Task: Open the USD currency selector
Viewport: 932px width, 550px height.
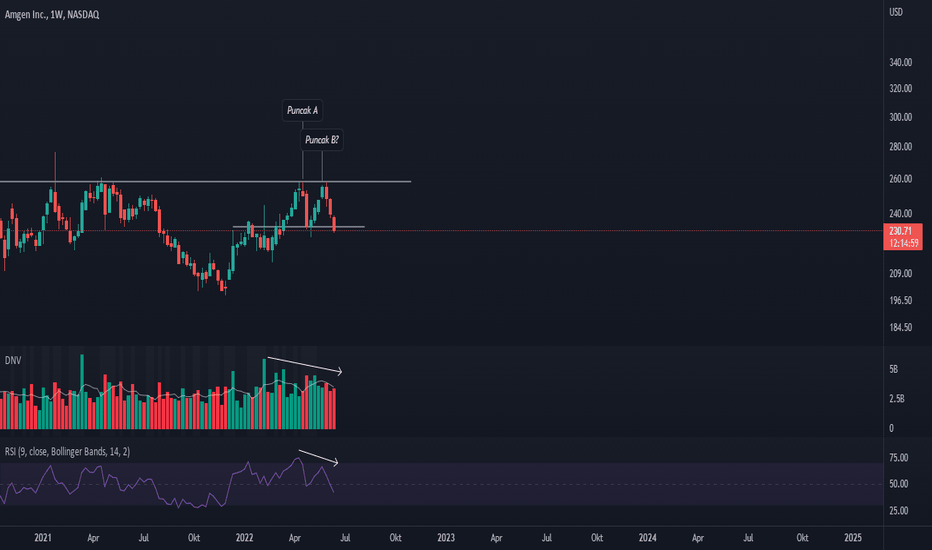Action: click(896, 12)
